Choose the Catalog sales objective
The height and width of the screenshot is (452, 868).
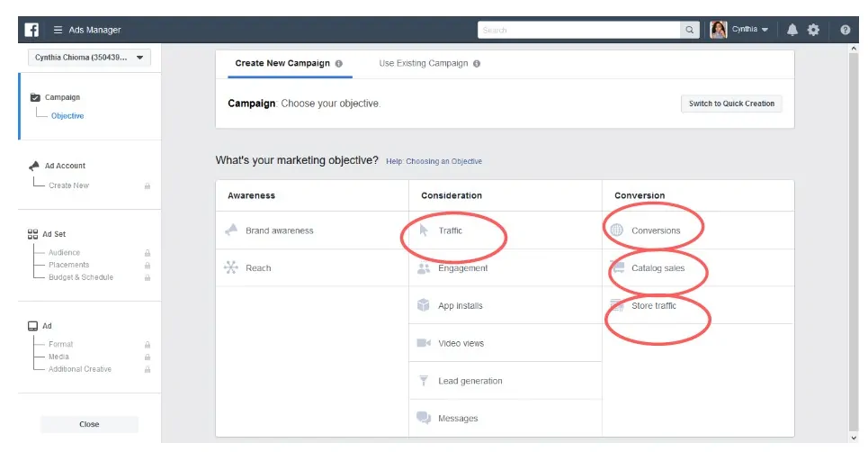[x=698, y=268]
